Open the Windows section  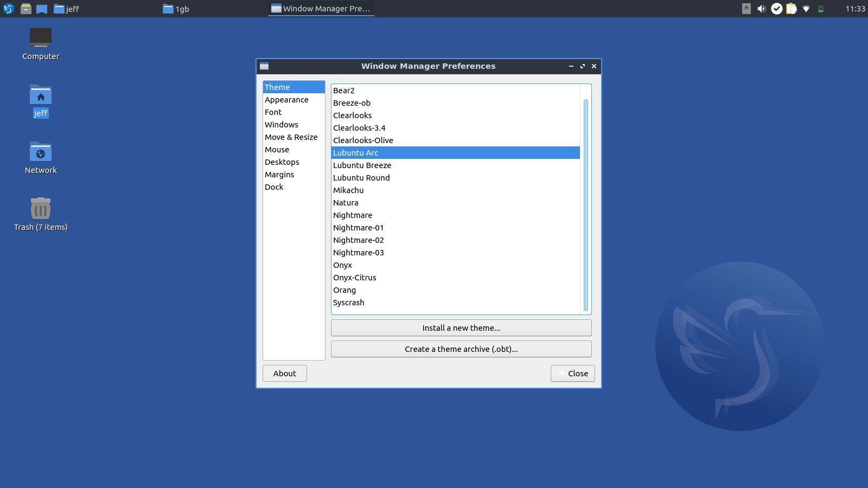coord(294,125)
